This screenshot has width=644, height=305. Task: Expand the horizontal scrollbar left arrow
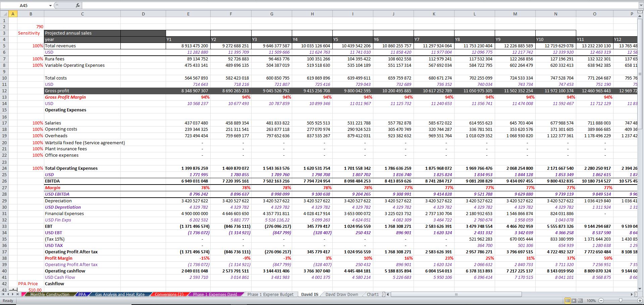388,294
